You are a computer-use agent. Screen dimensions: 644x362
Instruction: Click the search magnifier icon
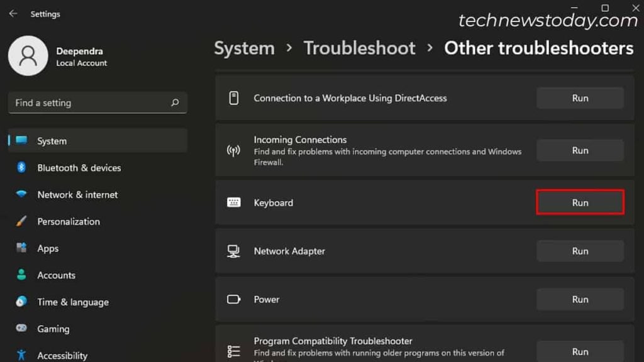175,103
